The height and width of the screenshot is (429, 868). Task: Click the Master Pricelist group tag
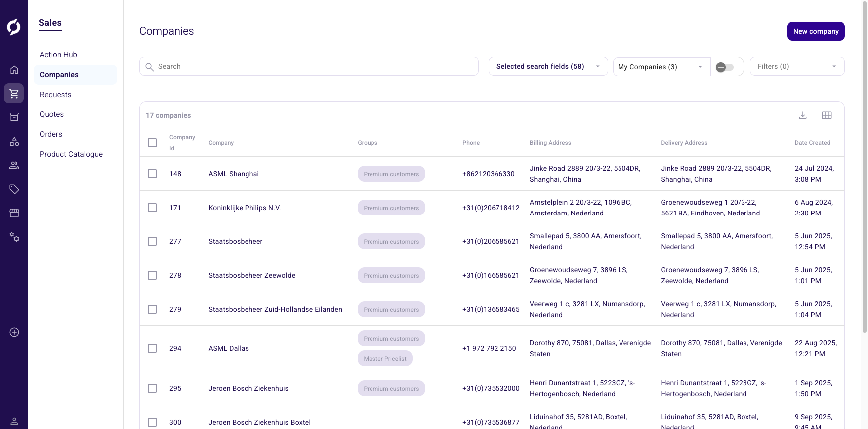tap(385, 358)
